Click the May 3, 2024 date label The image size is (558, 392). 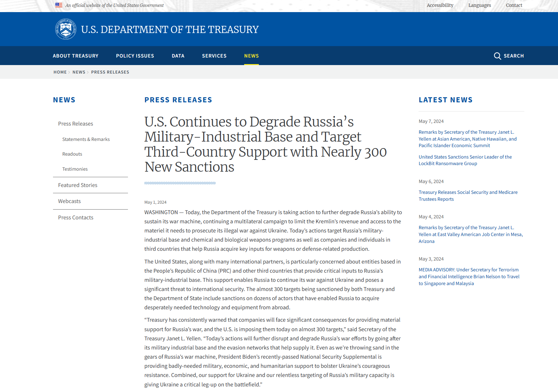[x=431, y=259]
